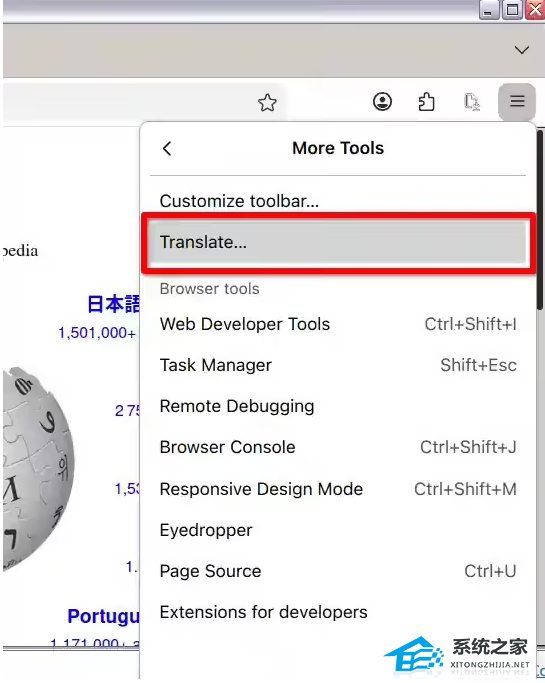
Task: Launch the Task Manager entry
Action: point(339,365)
